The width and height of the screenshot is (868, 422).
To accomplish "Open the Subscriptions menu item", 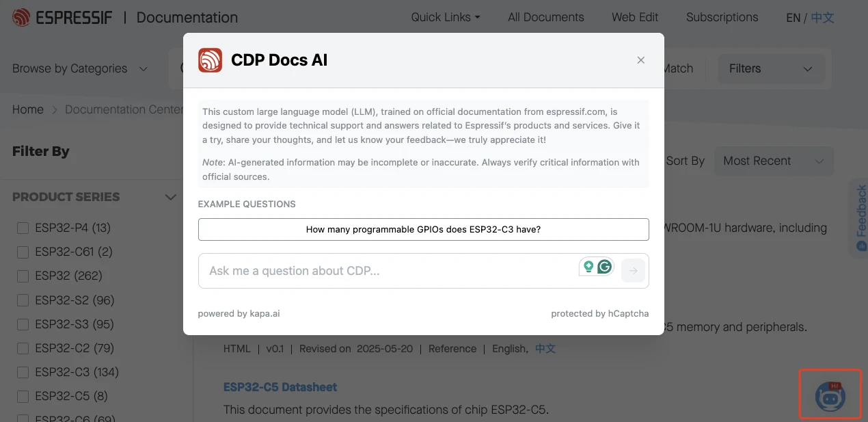I will (722, 17).
